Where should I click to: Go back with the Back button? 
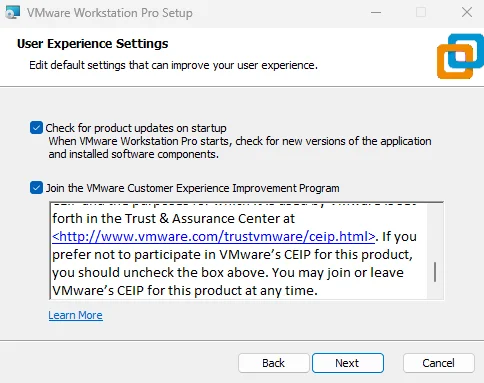(x=274, y=363)
